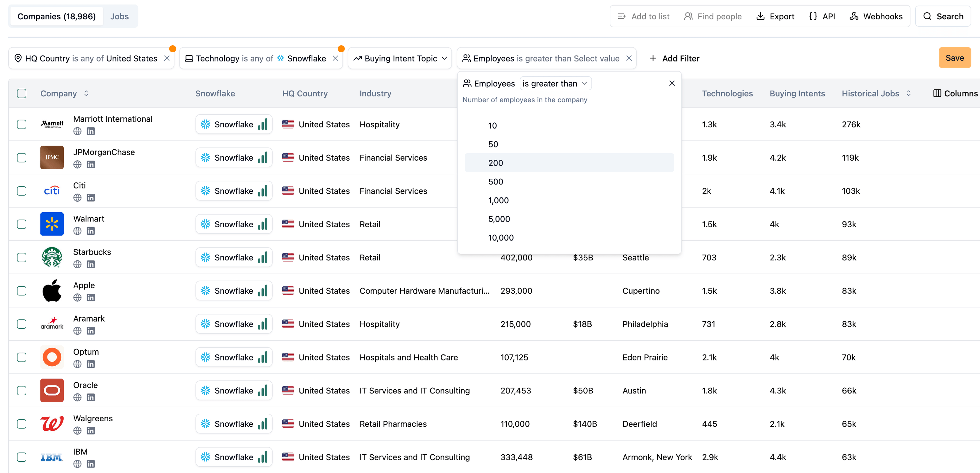
Task: Open the Walgreens company name
Action: [x=93, y=418]
